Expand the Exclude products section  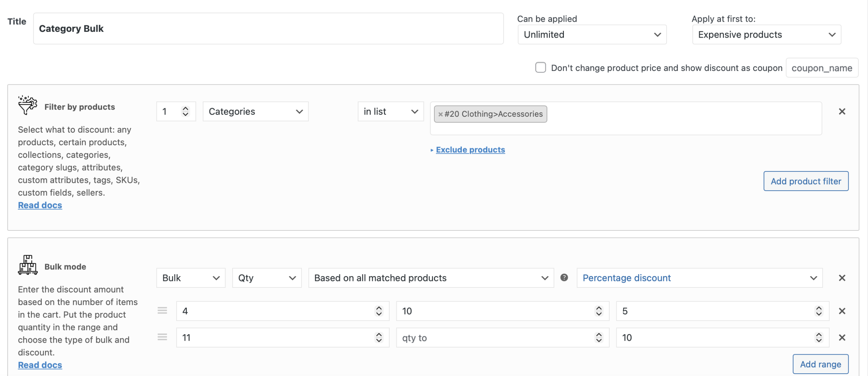click(470, 150)
